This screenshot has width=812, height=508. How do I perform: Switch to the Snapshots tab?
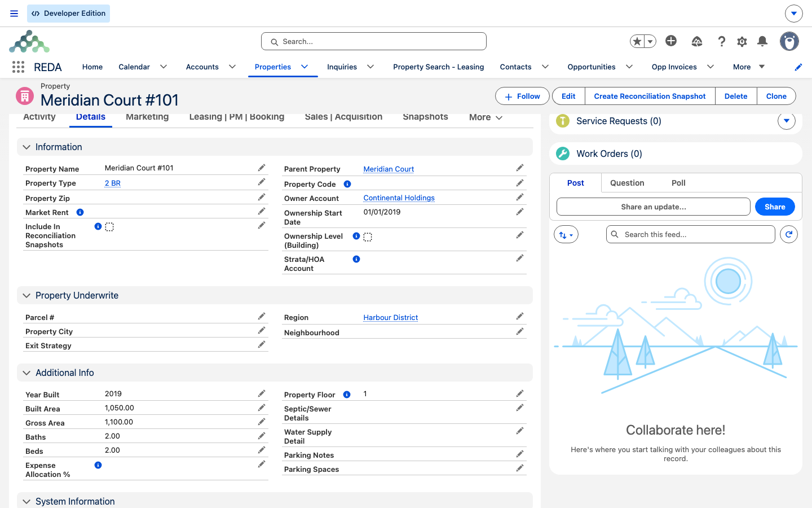point(425,117)
